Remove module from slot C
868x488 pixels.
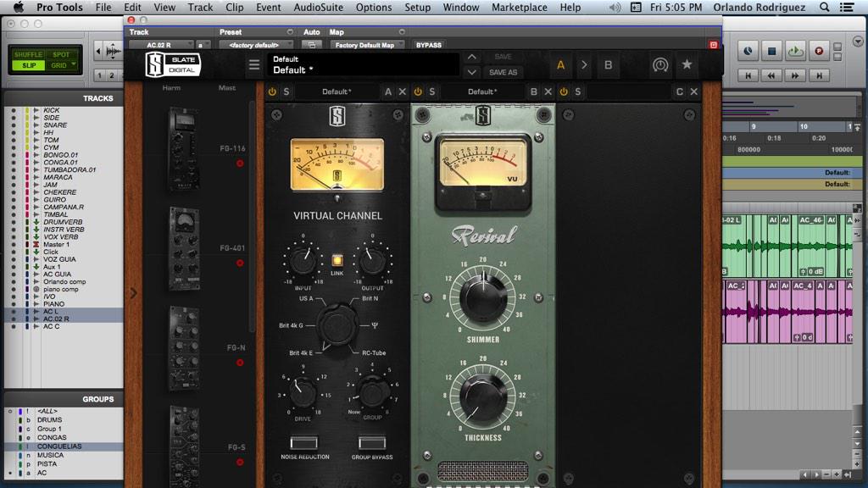(693, 91)
